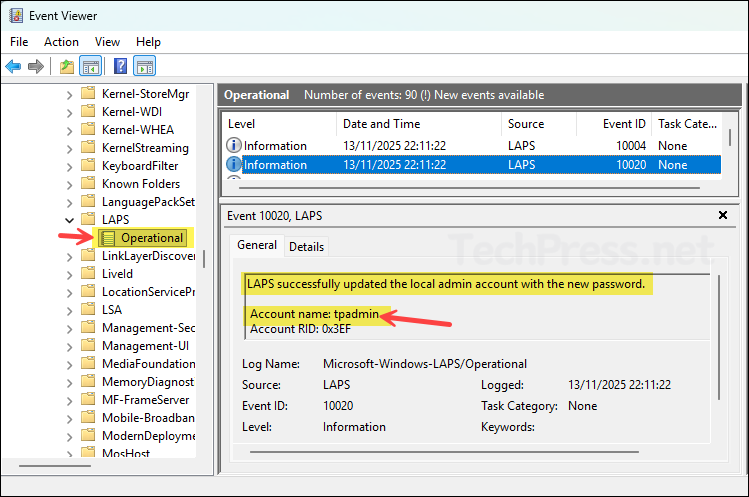
Task: Click the console tree vertical scrollbar
Action: click(x=204, y=258)
